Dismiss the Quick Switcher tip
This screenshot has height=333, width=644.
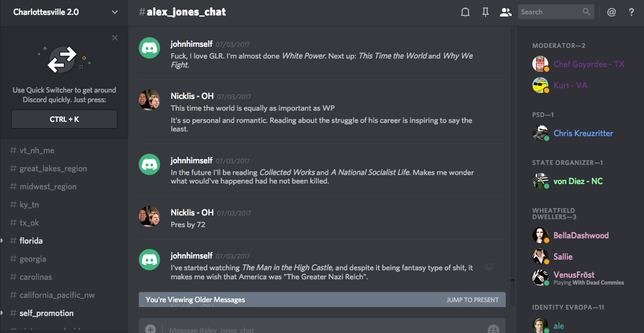point(115,38)
